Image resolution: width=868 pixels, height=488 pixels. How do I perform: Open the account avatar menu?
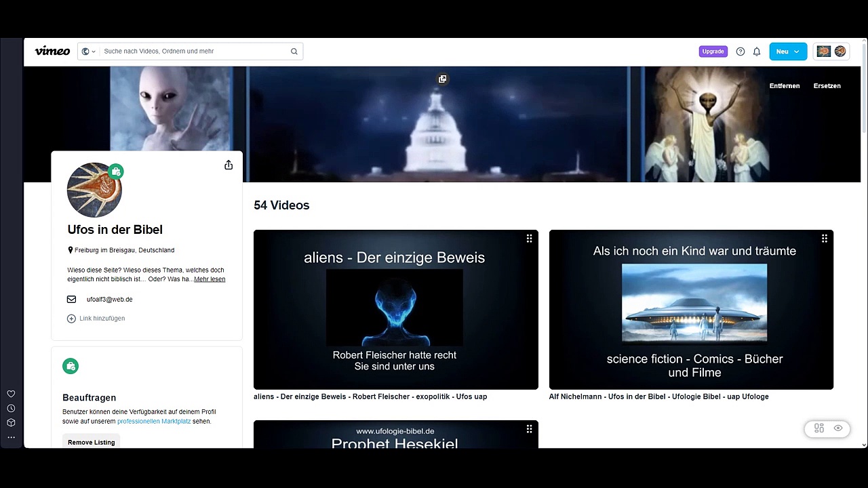pyautogui.click(x=832, y=52)
